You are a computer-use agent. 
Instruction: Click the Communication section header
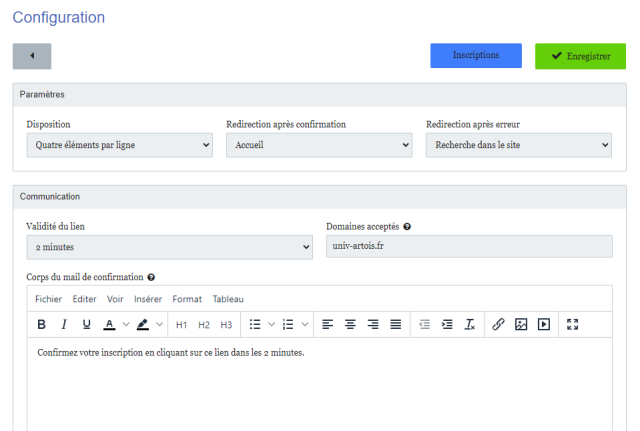pyautogui.click(x=320, y=197)
